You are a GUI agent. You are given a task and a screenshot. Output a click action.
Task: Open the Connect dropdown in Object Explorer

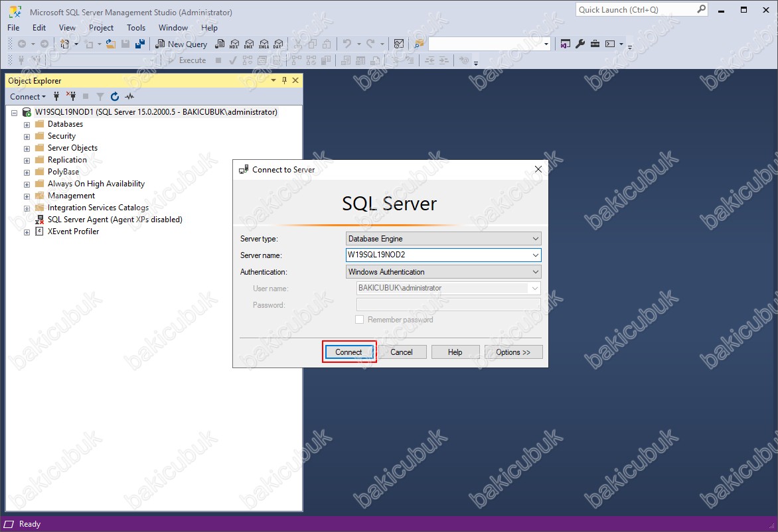(x=28, y=97)
